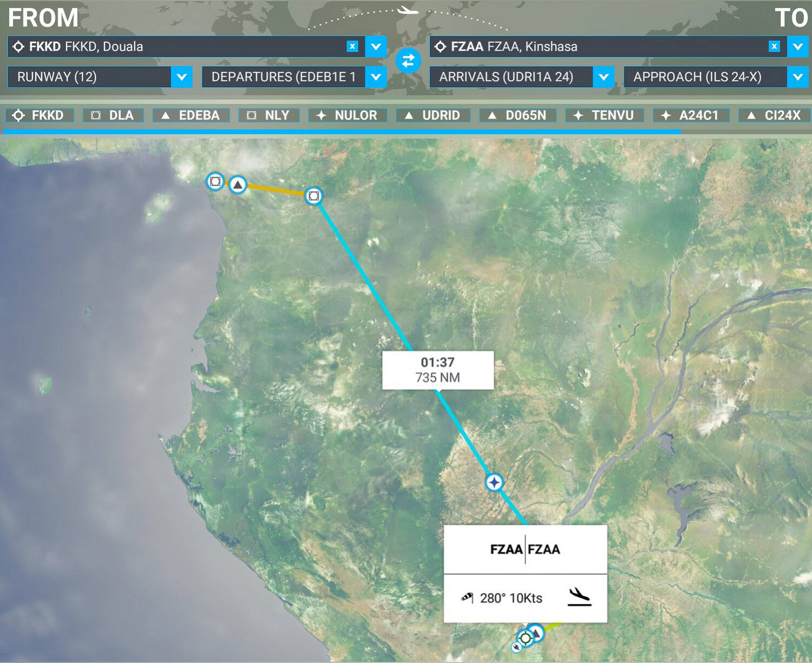Open the RUNWAY (12) dropdown
This screenshot has width=812, height=663.
100,77
